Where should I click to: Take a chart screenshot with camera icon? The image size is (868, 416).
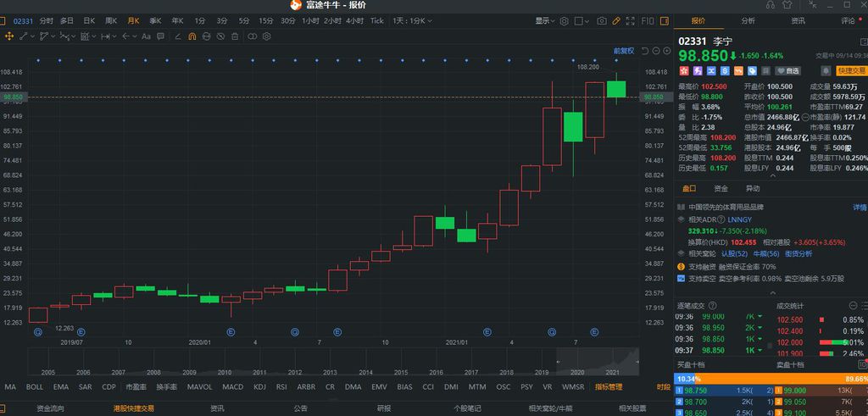click(x=602, y=21)
